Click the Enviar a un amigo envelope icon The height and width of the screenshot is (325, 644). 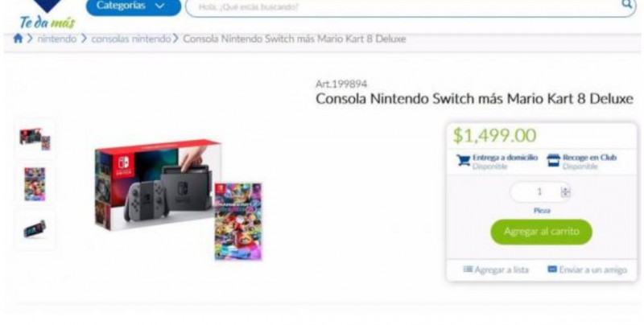click(552, 269)
